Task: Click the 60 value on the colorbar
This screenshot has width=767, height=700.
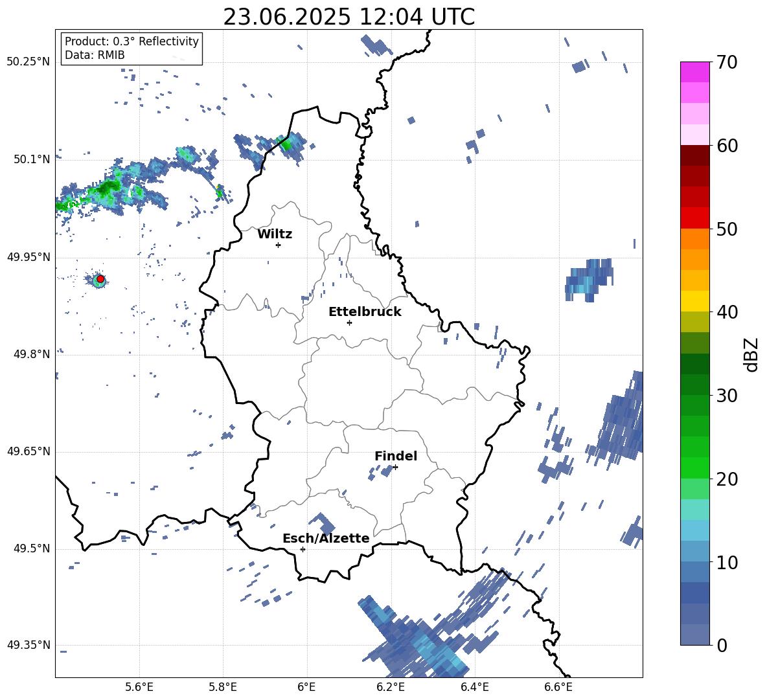Action: (x=727, y=146)
